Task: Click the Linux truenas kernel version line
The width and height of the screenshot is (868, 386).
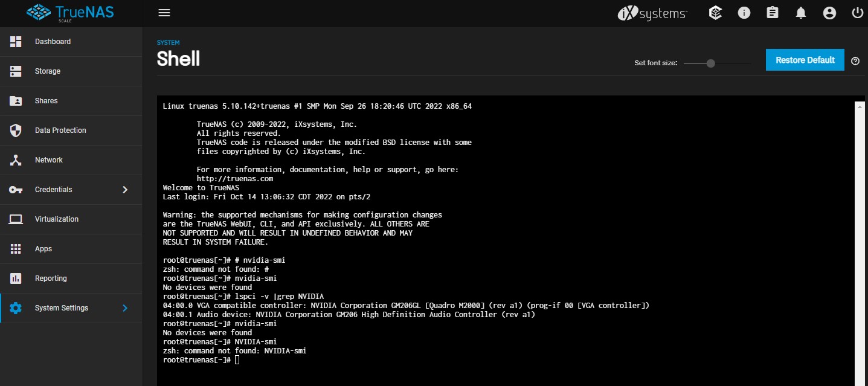Action: (x=317, y=106)
